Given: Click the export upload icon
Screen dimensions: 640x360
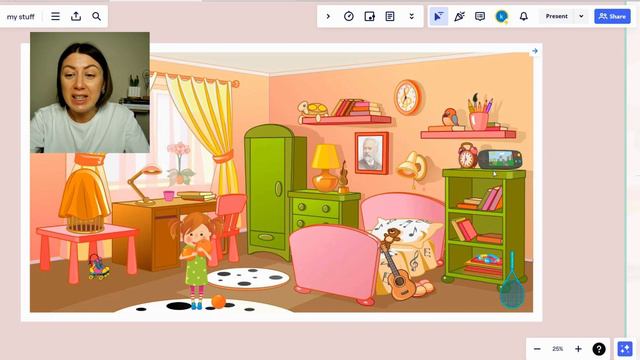Looking at the screenshot, I should 76,16.
